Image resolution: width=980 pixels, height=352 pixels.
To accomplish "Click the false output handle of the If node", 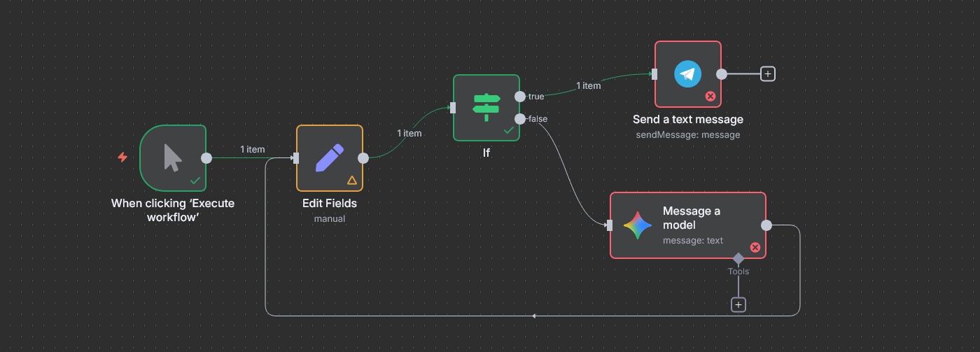I will click(x=519, y=119).
